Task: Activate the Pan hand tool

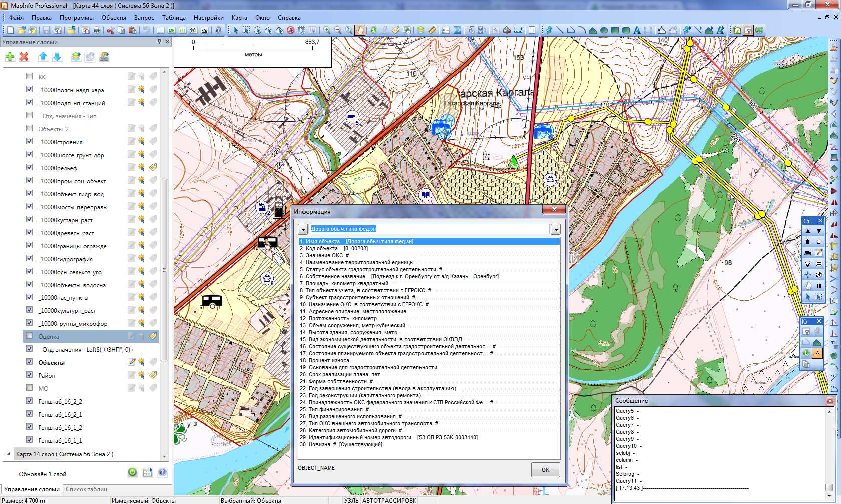Action: tap(360, 30)
